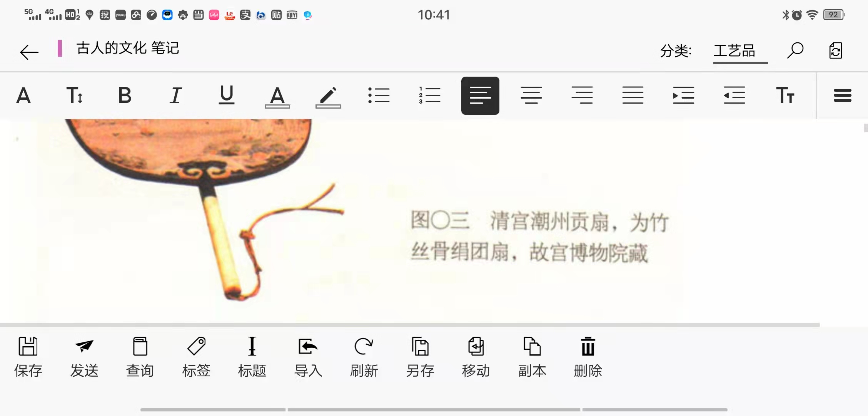Pick the text highlight color pen
The height and width of the screenshot is (416, 868).
coord(328,96)
